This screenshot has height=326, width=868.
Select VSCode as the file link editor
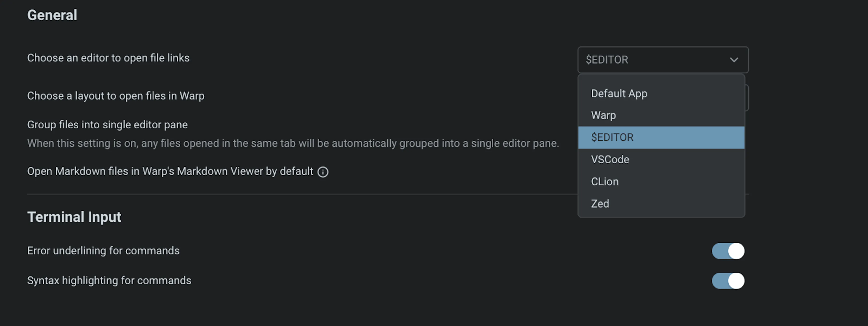click(x=610, y=159)
